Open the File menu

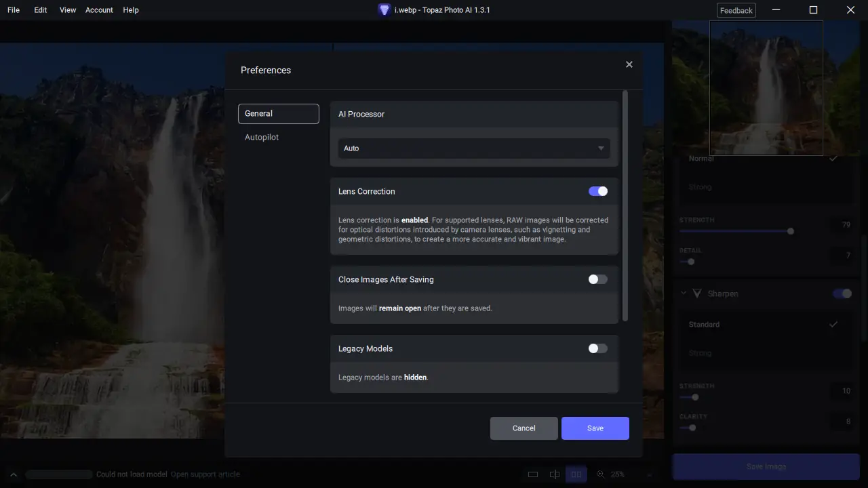tap(14, 10)
